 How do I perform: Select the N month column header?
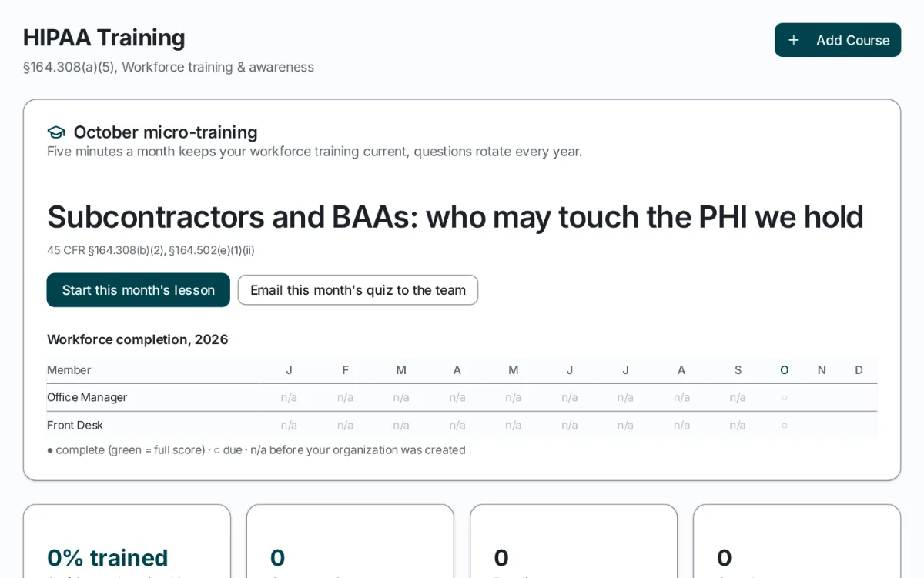[822, 370]
